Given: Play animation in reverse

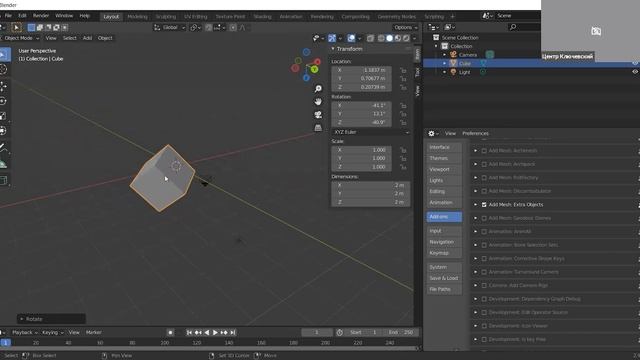Looking at the screenshot, I should pyautogui.click(x=207, y=333).
